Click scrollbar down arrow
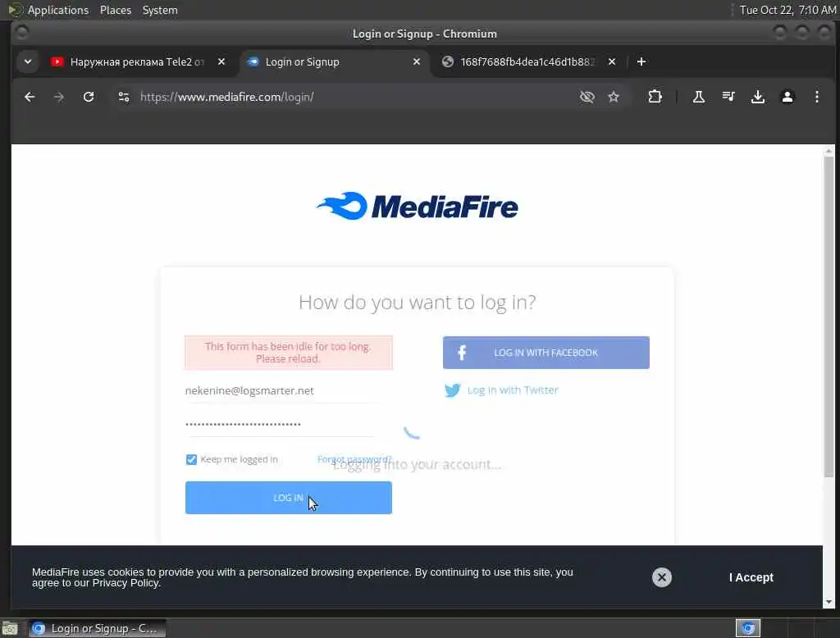Image resolution: width=840 pixels, height=638 pixels. (829, 602)
